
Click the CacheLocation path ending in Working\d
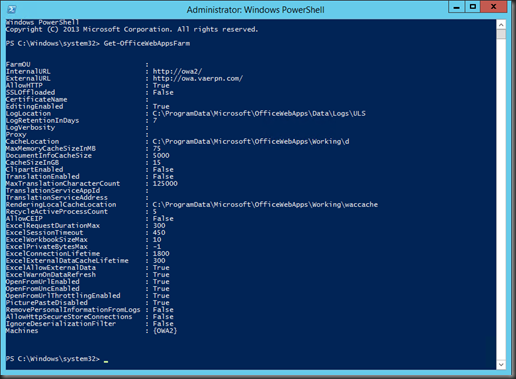coord(251,141)
